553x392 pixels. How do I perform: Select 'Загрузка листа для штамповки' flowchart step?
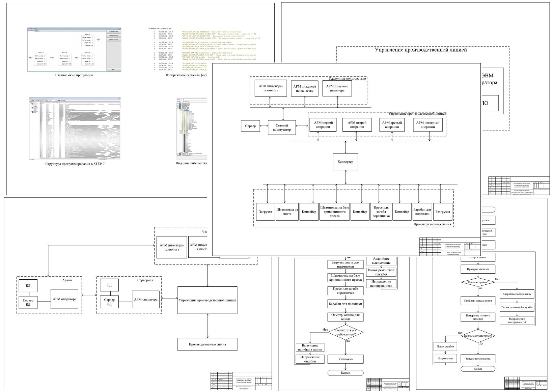tap(345, 264)
